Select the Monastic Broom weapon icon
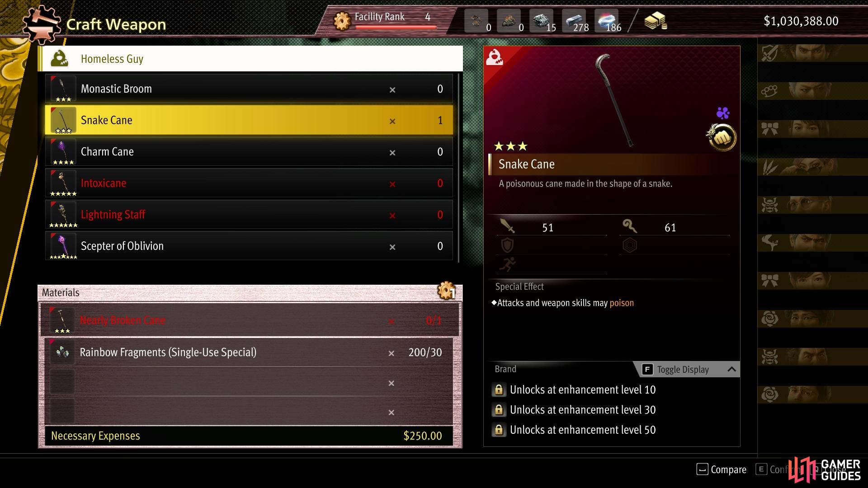 [x=63, y=89]
